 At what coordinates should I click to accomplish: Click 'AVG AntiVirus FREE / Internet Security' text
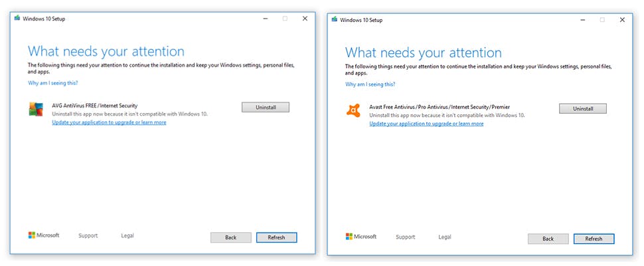(x=95, y=106)
